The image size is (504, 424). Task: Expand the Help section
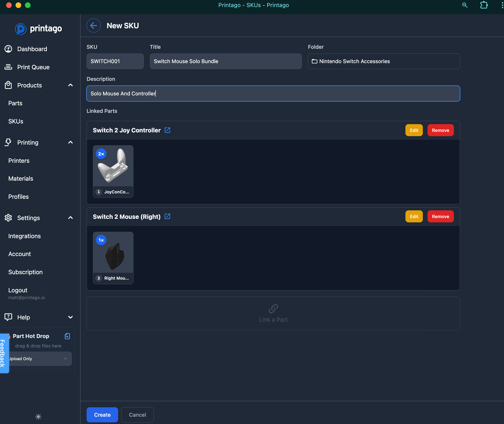click(x=70, y=317)
